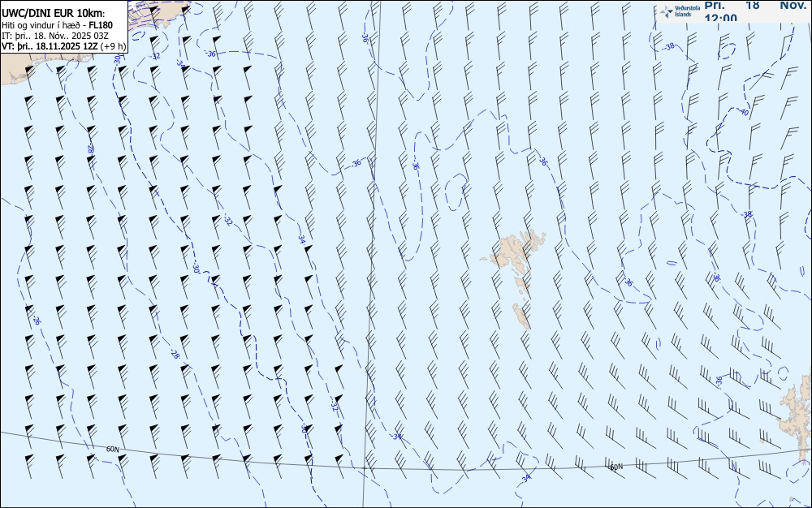Screen dimensions: 812x508
Task: Click the Veðurstofa Íslands logo icon
Action: (666, 11)
